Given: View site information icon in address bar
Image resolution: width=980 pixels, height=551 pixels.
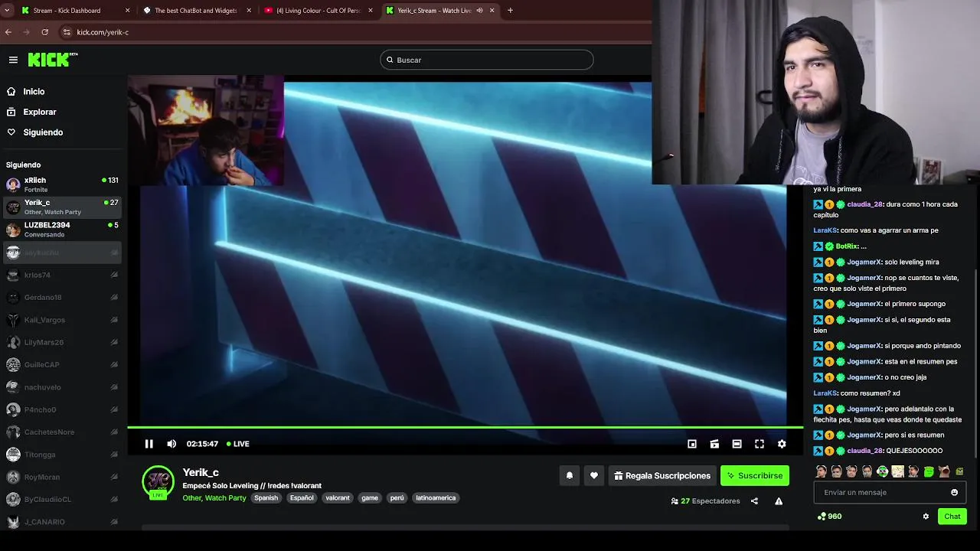Looking at the screenshot, I should point(67,32).
